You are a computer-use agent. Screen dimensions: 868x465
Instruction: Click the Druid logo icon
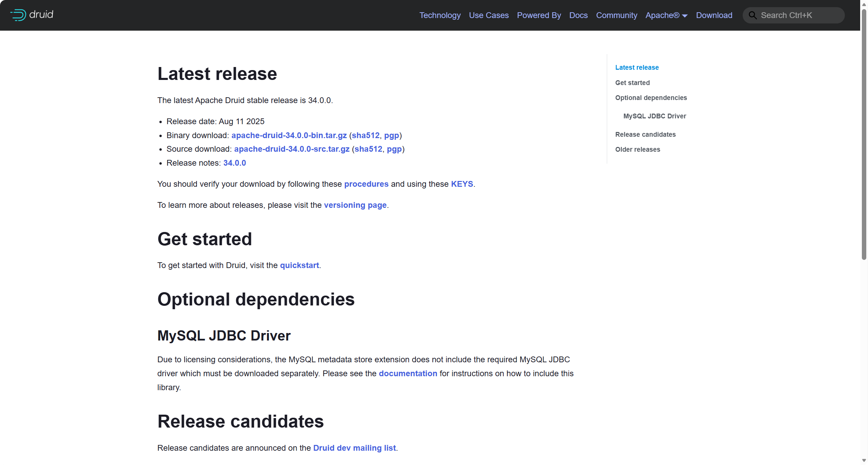[x=18, y=15]
